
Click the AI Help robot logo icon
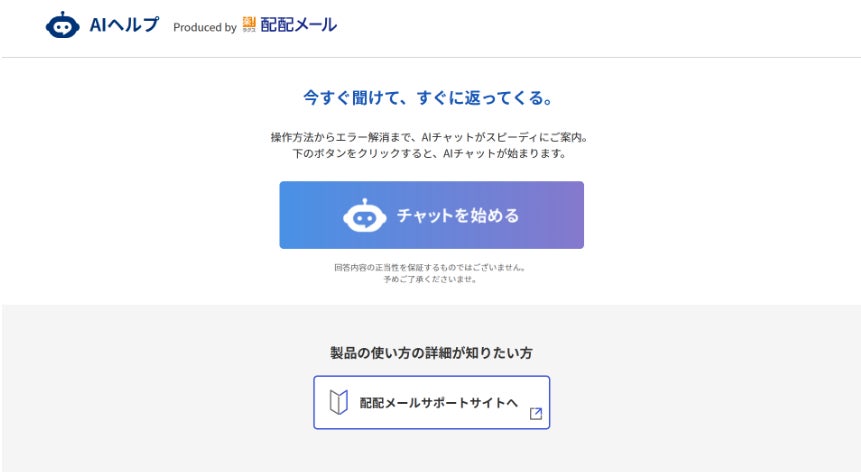click(x=63, y=25)
